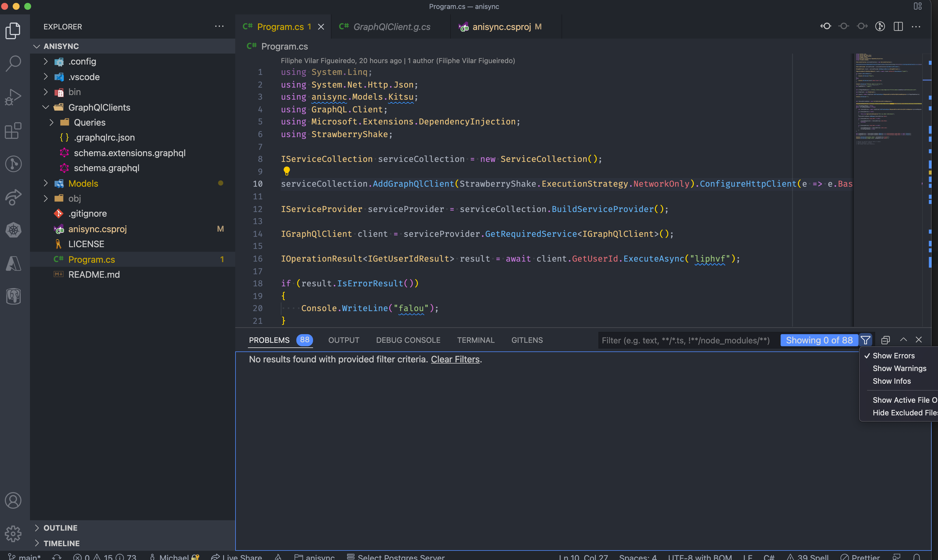Click the lightbulb quick fix icon

[287, 171]
